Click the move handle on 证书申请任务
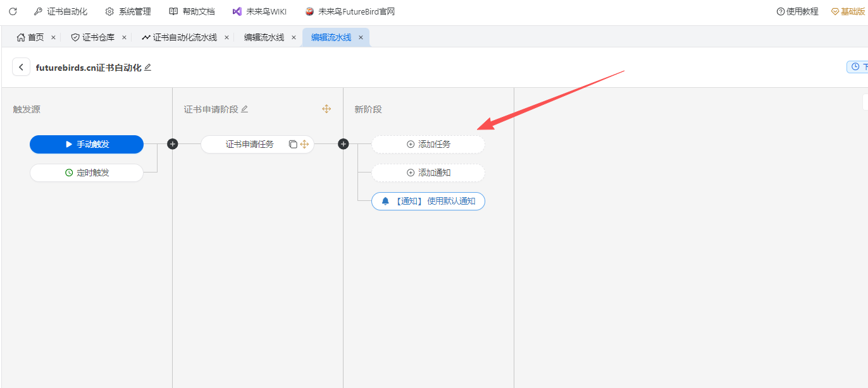This screenshot has width=868, height=388. click(304, 144)
